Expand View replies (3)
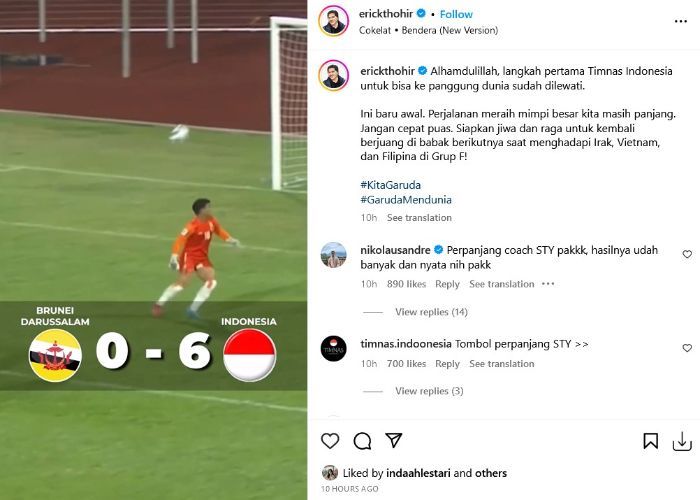The width and height of the screenshot is (700, 500). (x=429, y=391)
